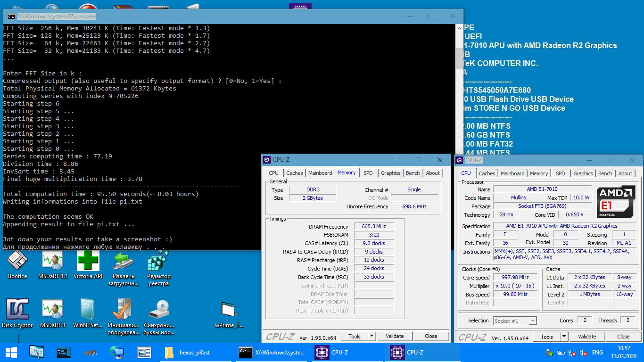Screen dimensions: 644x362
Task: Click the CPU-Z Memory window title icon
Action: click(267, 160)
